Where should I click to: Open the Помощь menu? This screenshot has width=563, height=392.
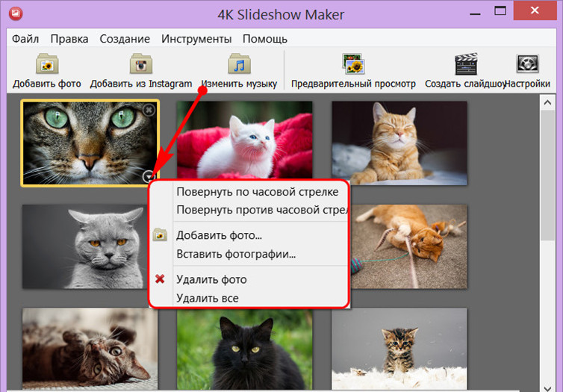(265, 39)
